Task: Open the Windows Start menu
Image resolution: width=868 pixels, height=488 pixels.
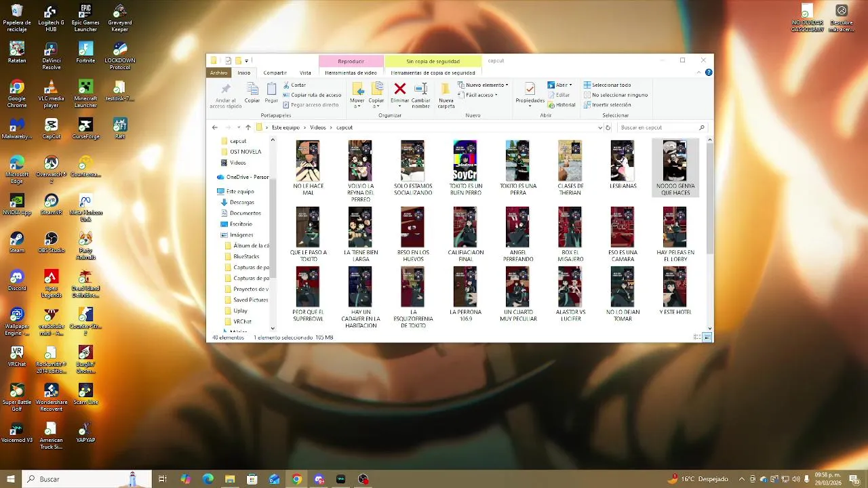Action: tap(11, 479)
